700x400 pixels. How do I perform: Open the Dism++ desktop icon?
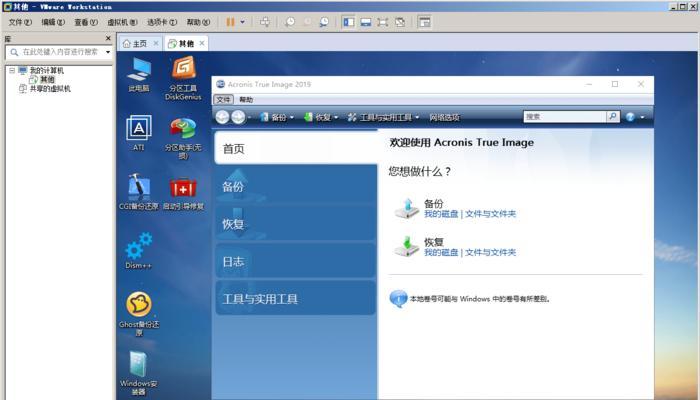click(x=139, y=250)
